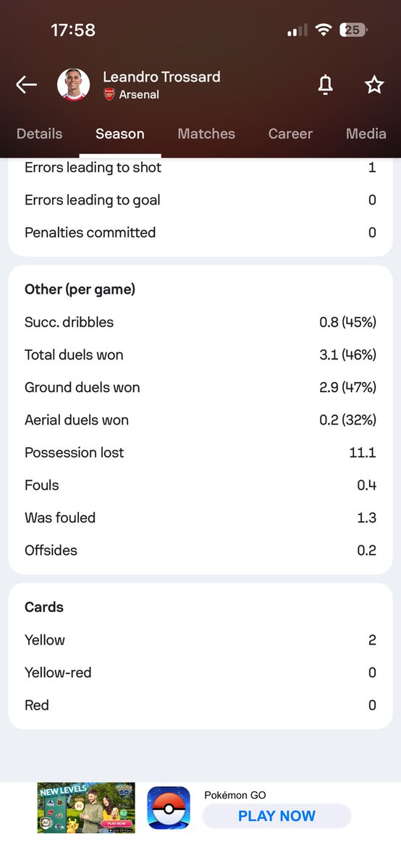Image resolution: width=401 pixels, height=868 pixels.
Task: Enable notifications with the bell icon
Action: [x=326, y=85]
